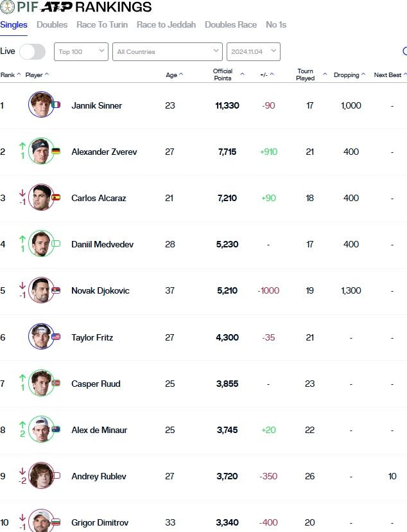
Task: Click Casper Ruud's profile photo
Action: tap(41, 383)
